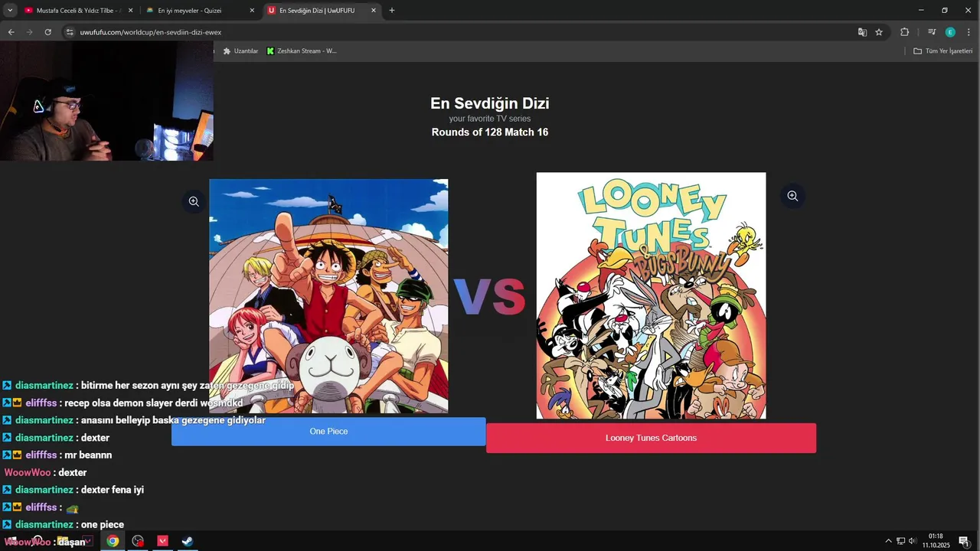980x551 pixels.
Task: Click the 'En Sevdiğin Dizi' heading
Action: point(490,103)
